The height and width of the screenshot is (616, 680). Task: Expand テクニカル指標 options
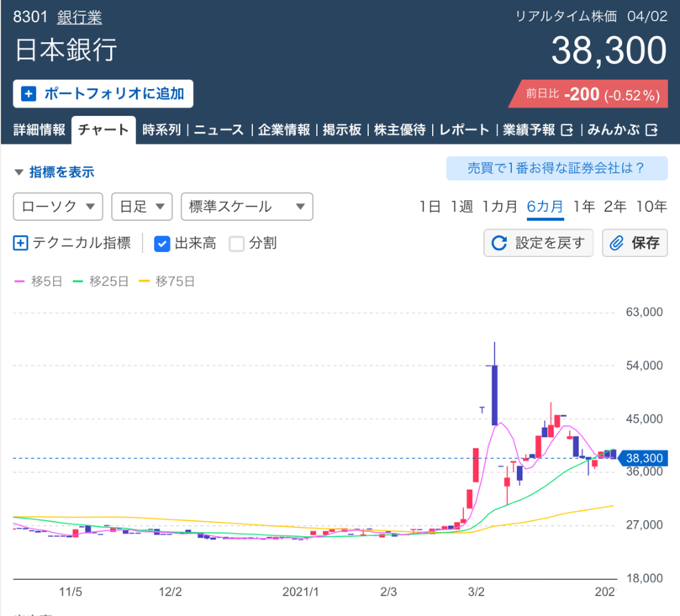click(x=72, y=243)
